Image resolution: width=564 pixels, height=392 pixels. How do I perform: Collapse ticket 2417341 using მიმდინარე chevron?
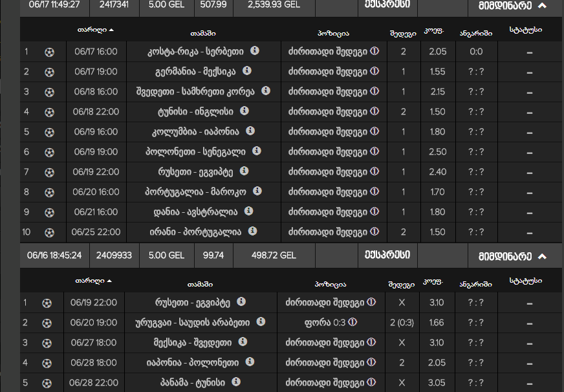(x=542, y=5)
